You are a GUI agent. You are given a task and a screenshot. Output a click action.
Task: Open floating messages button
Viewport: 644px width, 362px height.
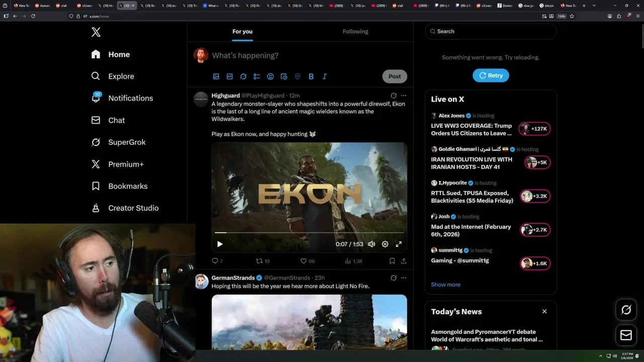(x=626, y=335)
